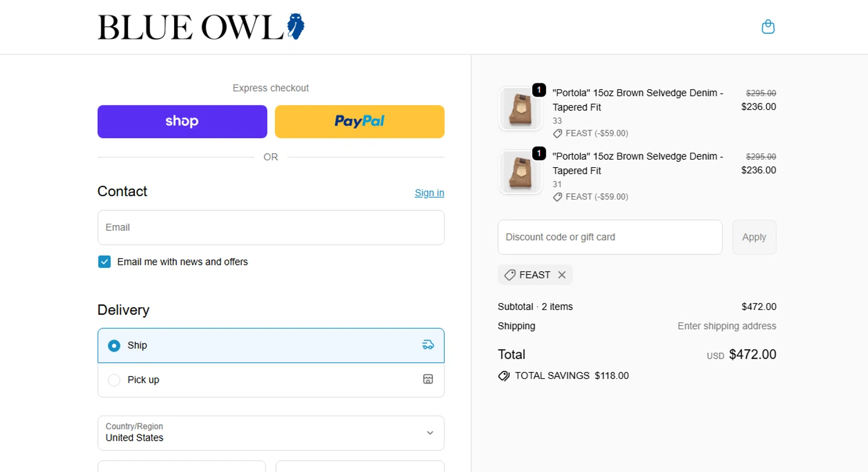This screenshot has width=868, height=472.
Task: Uncheck Email me with news and offers
Action: [x=105, y=262]
